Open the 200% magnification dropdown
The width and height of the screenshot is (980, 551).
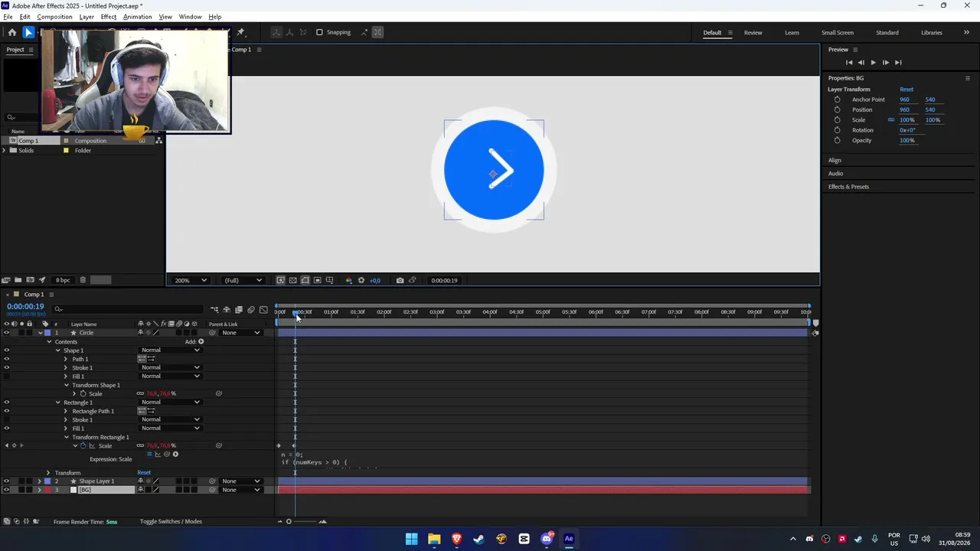[191, 280]
